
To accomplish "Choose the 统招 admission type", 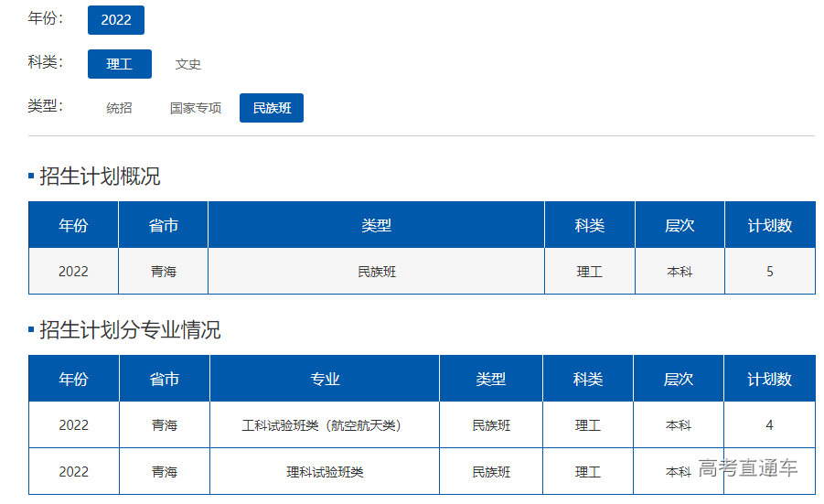I will [x=119, y=108].
